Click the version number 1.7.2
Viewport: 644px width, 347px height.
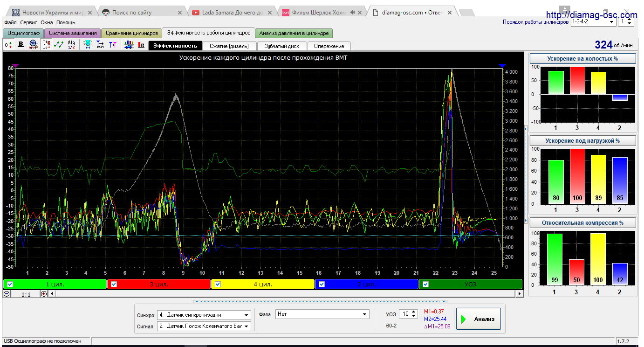[623, 341]
